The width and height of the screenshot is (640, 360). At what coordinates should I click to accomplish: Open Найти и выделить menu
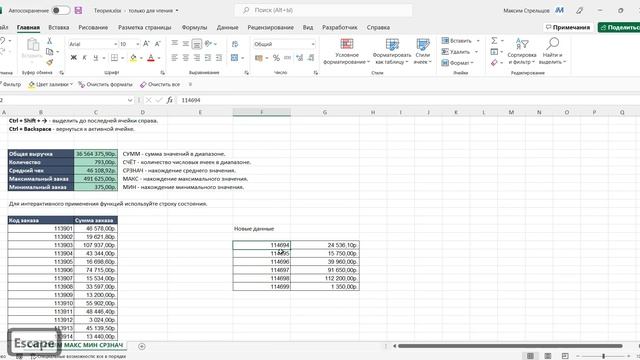pyautogui.click(x=552, y=51)
